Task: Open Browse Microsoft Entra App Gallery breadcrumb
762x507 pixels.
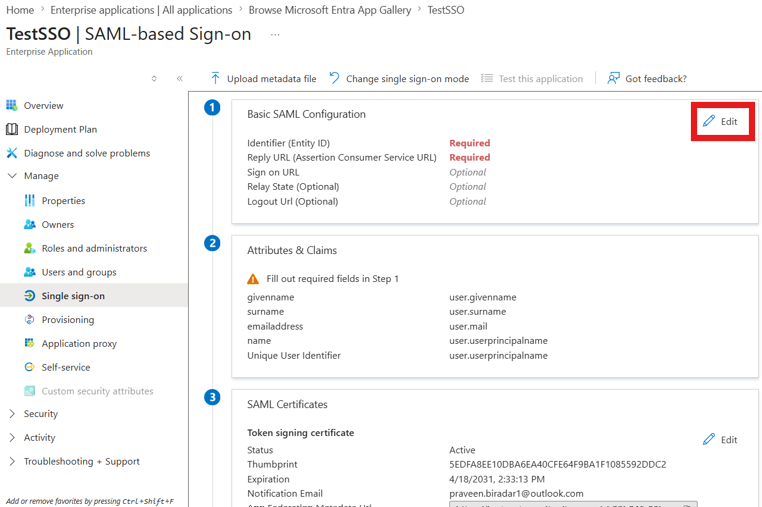Action: pyautogui.click(x=330, y=10)
